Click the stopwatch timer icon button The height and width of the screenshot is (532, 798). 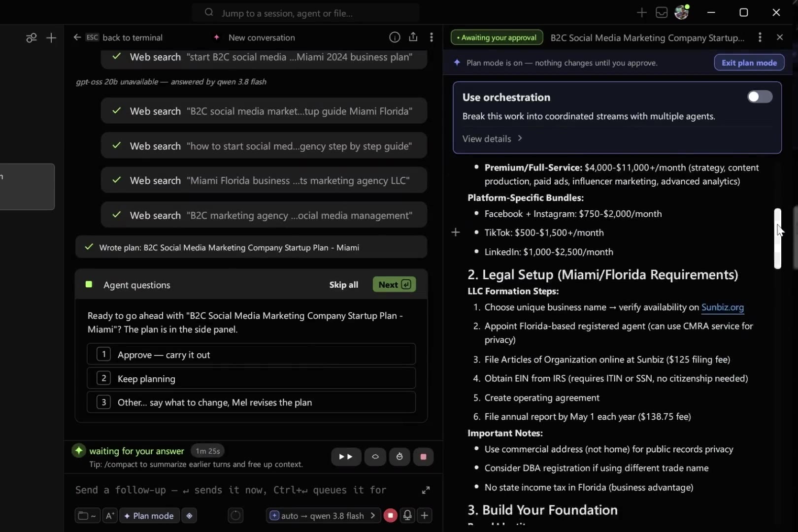click(x=399, y=457)
